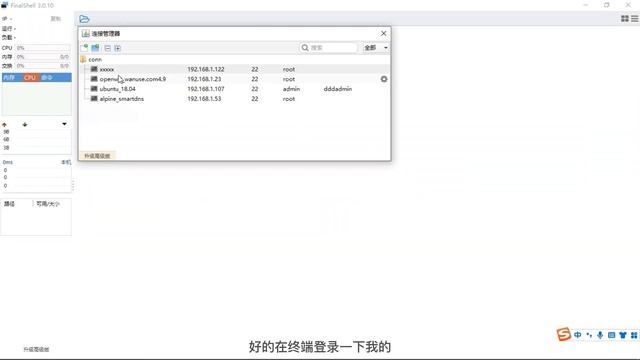The height and width of the screenshot is (360, 640).
Task: Select the alpine_smartdns connection
Action: click(122, 99)
